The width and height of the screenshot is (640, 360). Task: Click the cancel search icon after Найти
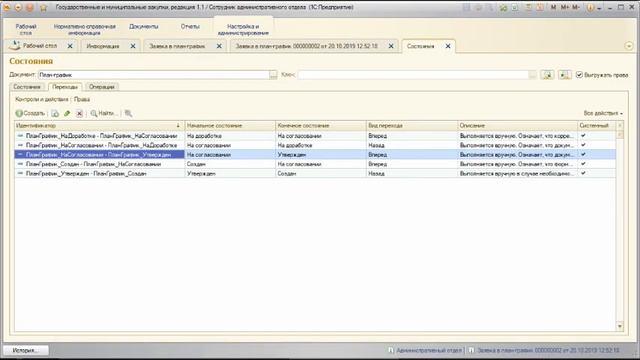coord(129,113)
